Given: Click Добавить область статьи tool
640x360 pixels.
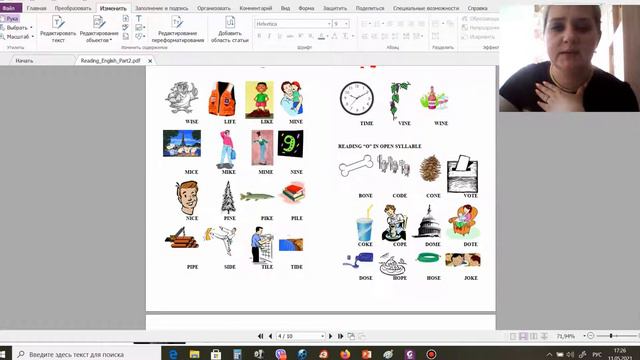Looking at the screenshot, I should [230, 29].
